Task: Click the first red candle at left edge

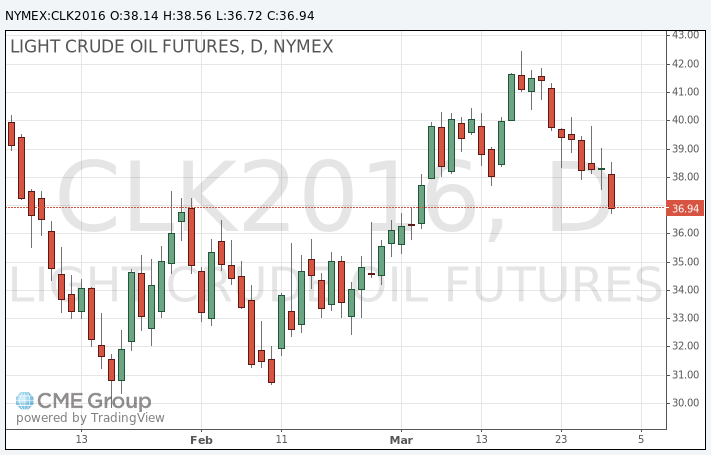Action: [x=11, y=134]
